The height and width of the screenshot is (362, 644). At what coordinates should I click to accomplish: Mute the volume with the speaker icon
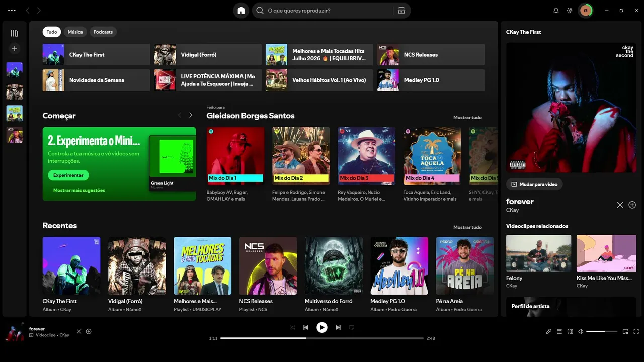(581, 331)
